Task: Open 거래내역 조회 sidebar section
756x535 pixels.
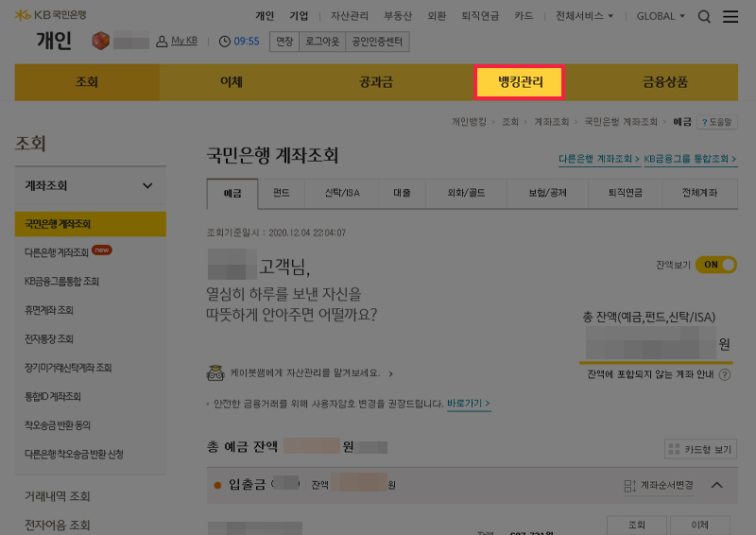Action: coord(58,496)
